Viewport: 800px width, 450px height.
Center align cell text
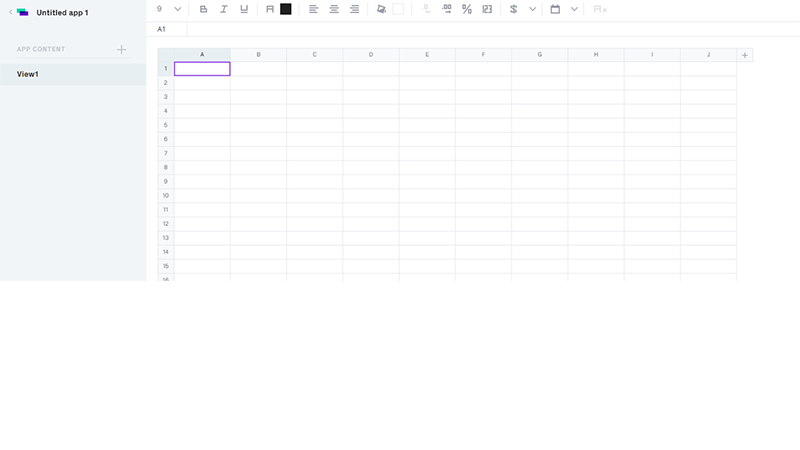coord(334,9)
